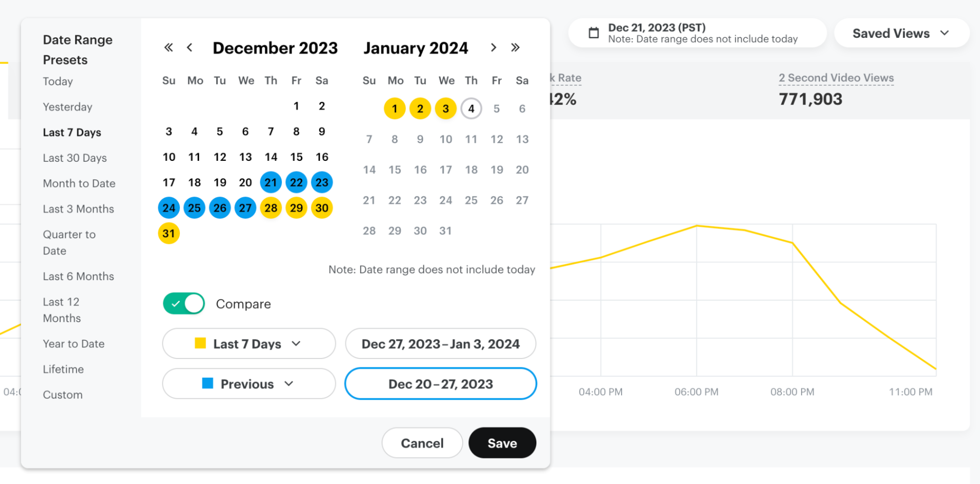Save the selected date range
Screen dimensions: 980x484
point(502,443)
